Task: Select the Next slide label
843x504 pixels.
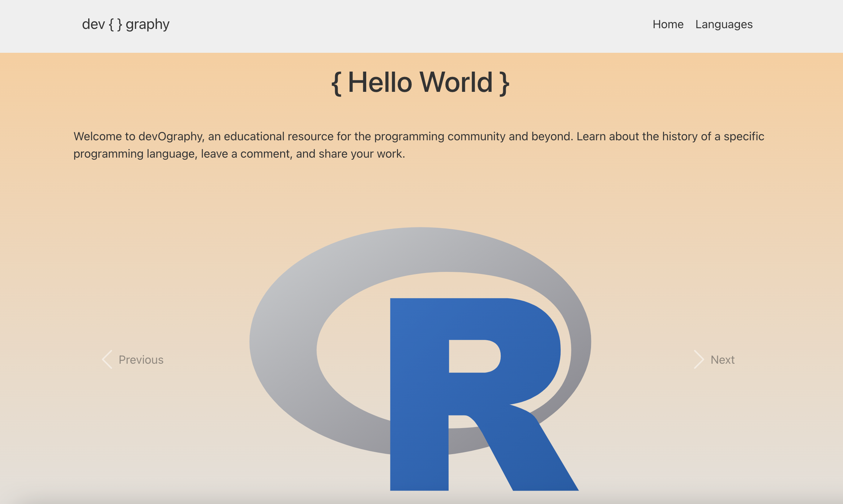Action: (x=723, y=360)
